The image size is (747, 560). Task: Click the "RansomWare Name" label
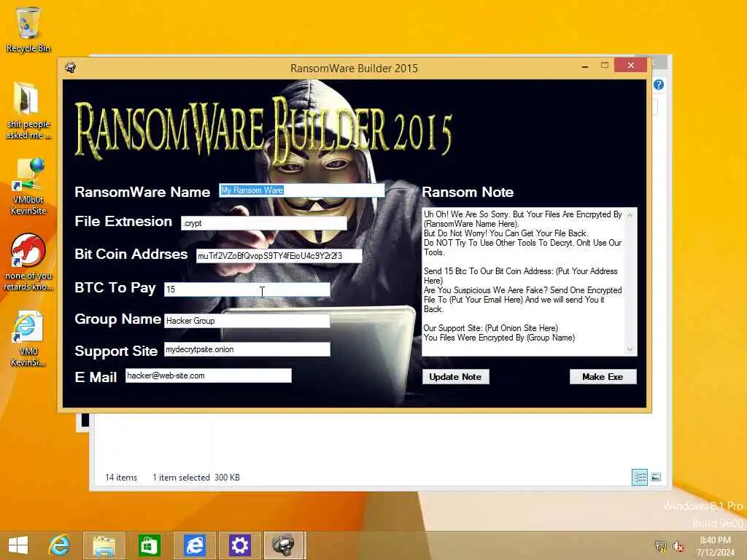pyautogui.click(x=142, y=192)
